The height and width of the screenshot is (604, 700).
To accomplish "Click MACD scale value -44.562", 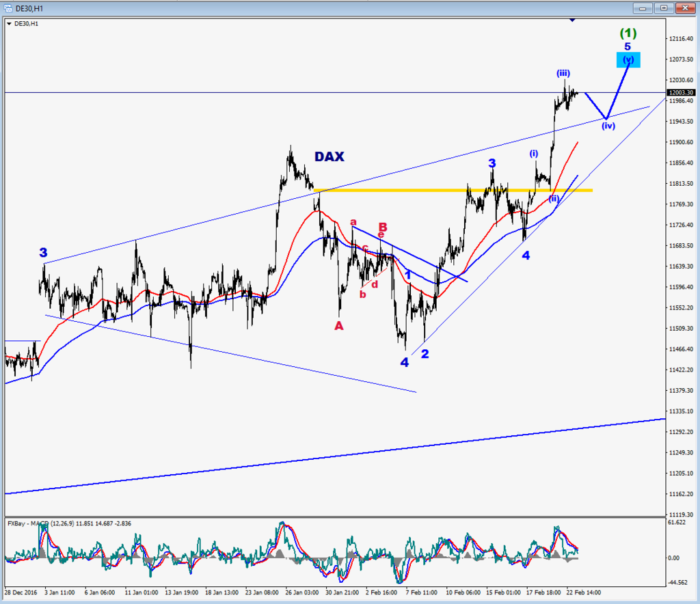I will (x=677, y=582).
